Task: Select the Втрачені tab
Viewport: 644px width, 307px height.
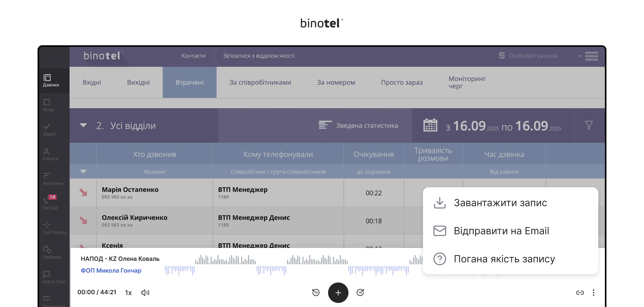Action: coord(190,82)
